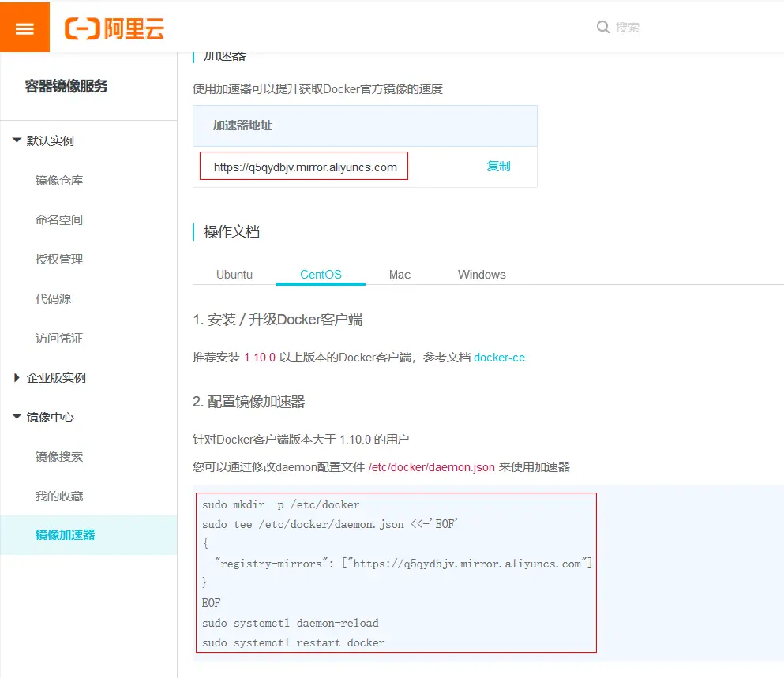Open 镜像搜索 in the sidebar
Image resolution: width=784 pixels, height=678 pixels.
click(59, 456)
